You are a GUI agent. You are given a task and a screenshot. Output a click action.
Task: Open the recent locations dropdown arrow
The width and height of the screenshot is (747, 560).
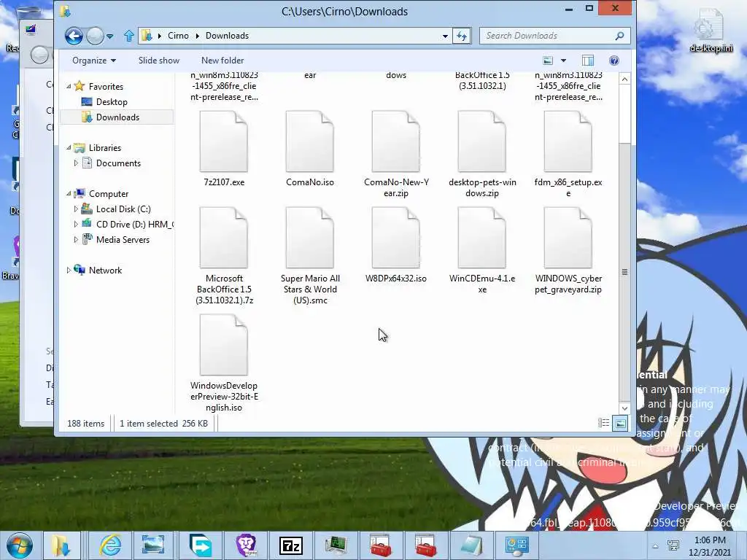pyautogui.click(x=110, y=36)
